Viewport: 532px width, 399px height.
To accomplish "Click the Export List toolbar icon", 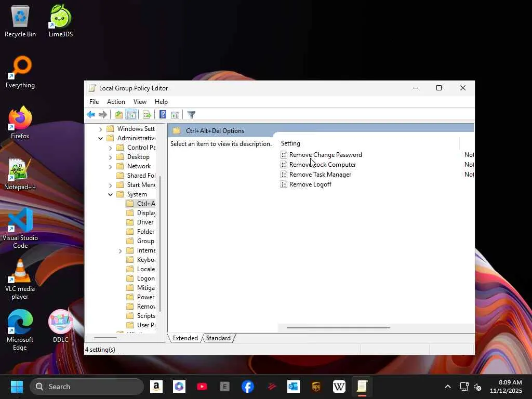I will pyautogui.click(x=147, y=115).
